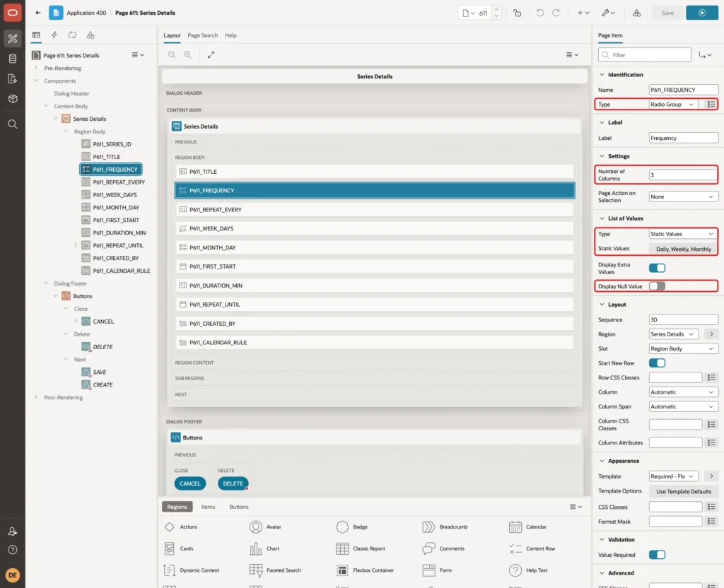724x588 pixels.
Task: Click Use Template Defaults button
Action: pos(684,492)
